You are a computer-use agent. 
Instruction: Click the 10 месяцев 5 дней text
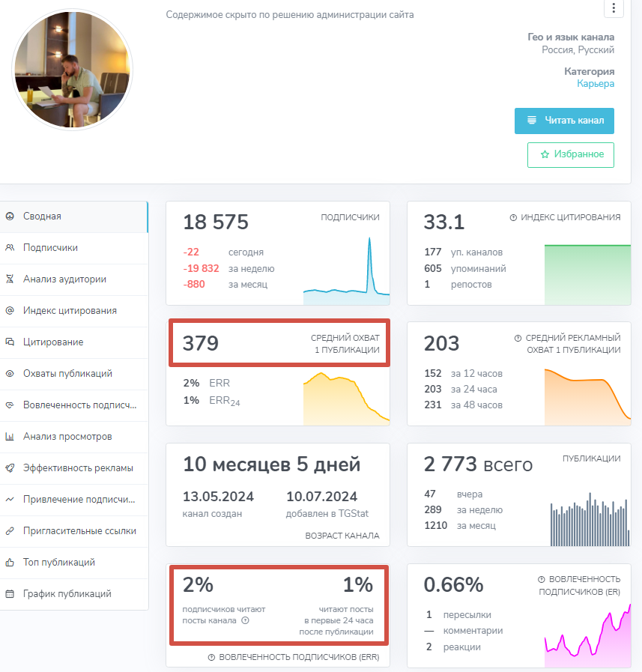click(x=272, y=464)
